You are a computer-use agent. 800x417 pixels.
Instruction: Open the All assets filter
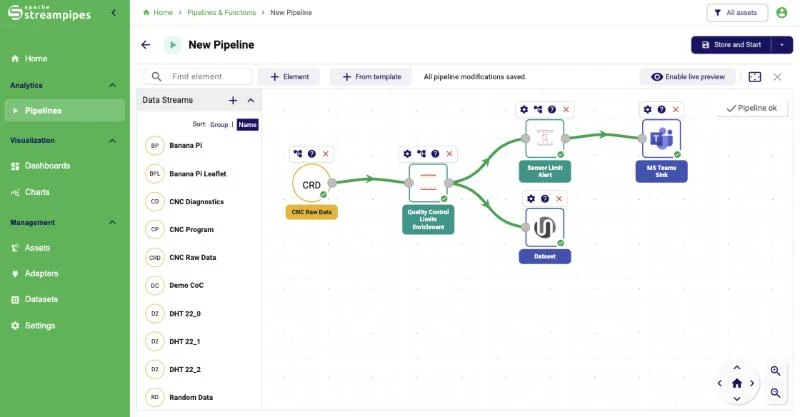(x=737, y=13)
